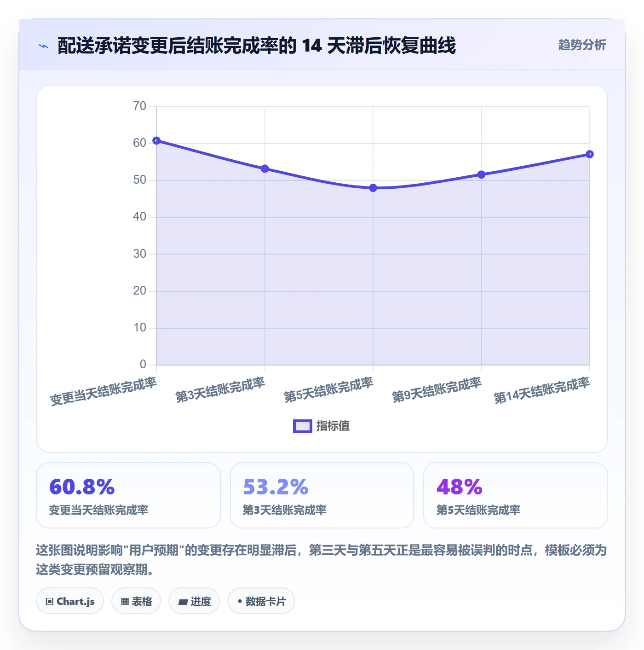Image resolution: width=644 pixels, height=650 pixels.
Task: Click the x-axis label 第9天结账完成率
Action: tap(437, 390)
